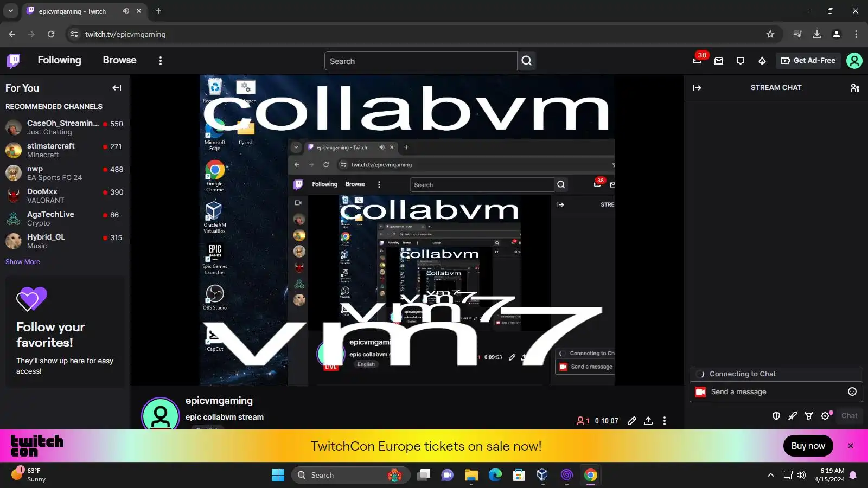Open the Chrome media control icon

click(797, 34)
